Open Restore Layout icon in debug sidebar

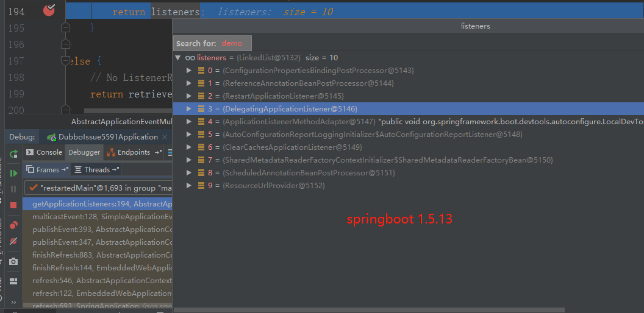point(13,281)
